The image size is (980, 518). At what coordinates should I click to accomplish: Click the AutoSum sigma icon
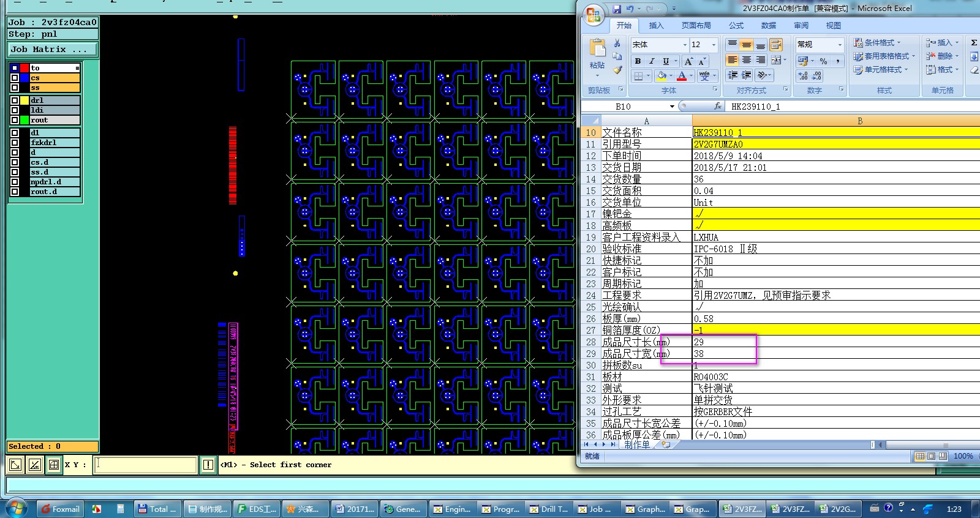pos(974,43)
